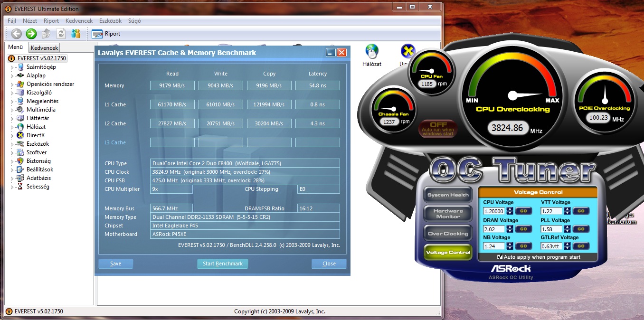Select the Sebesség hourglass icon
The image size is (644, 320).
[20, 187]
